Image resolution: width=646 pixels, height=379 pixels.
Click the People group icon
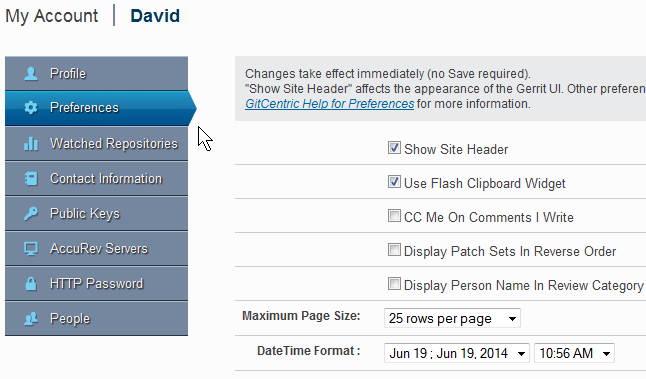coord(31,318)
